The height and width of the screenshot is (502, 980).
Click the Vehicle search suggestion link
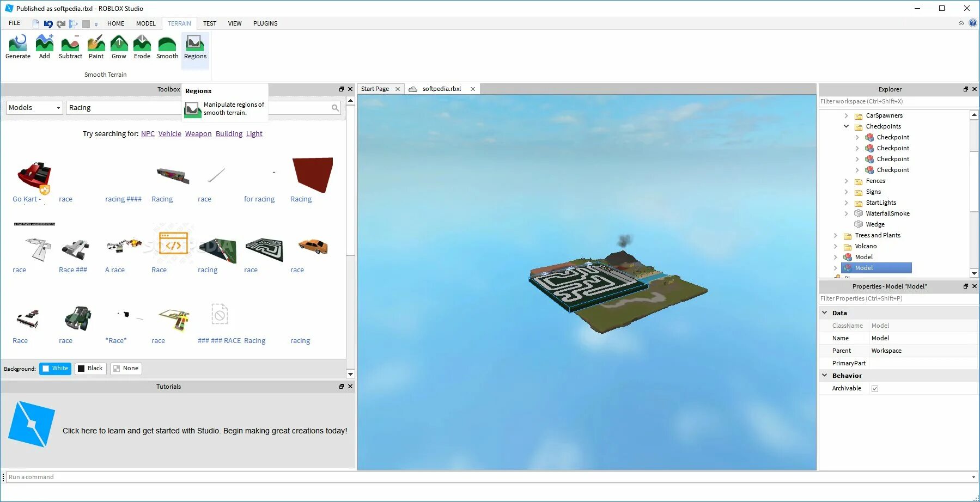pyautogui.click(x=170, y=134)
